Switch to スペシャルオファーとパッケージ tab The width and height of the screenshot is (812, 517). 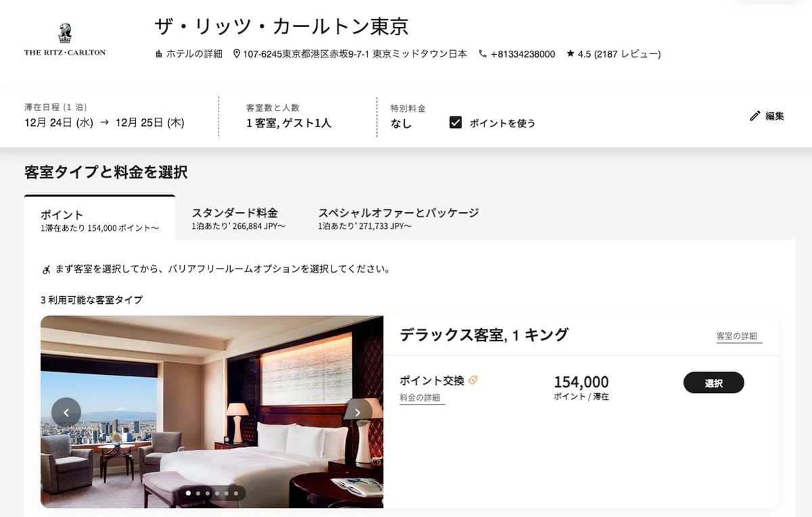pos(399,219)
